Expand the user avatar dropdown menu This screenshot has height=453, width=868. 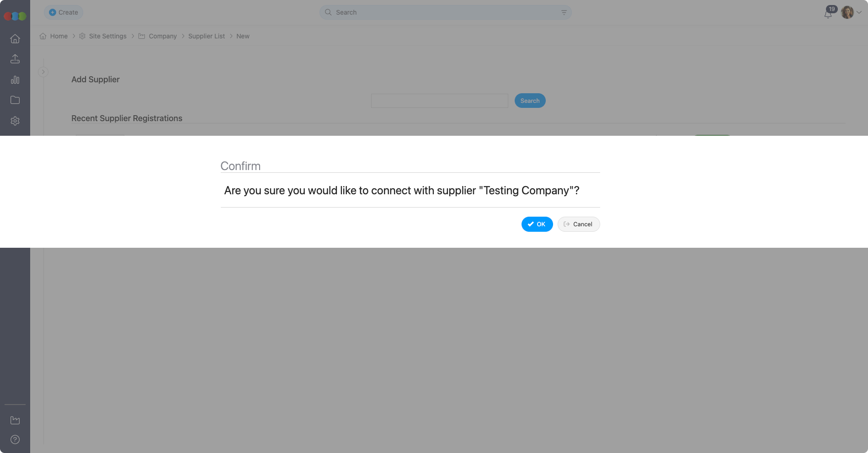852,12
